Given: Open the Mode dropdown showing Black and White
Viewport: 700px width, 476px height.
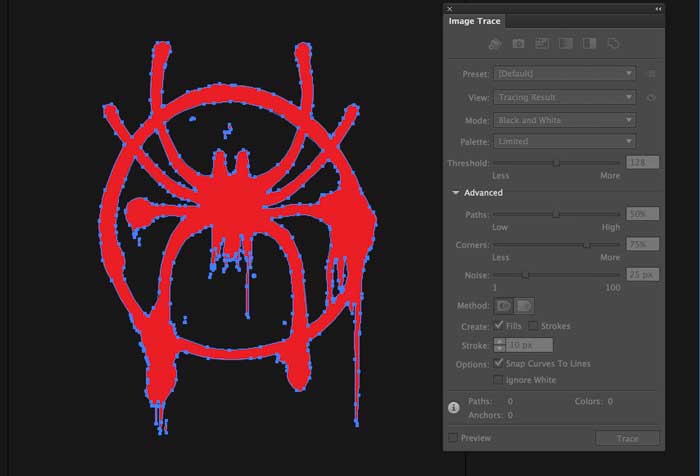Looking at the screenshot, I should 565,120.
